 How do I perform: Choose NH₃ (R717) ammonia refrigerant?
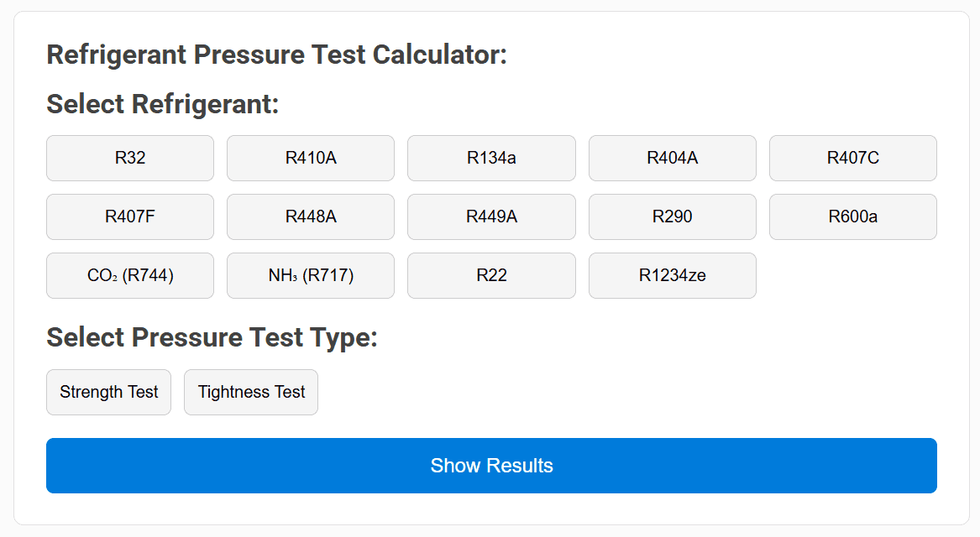point(310,275)
